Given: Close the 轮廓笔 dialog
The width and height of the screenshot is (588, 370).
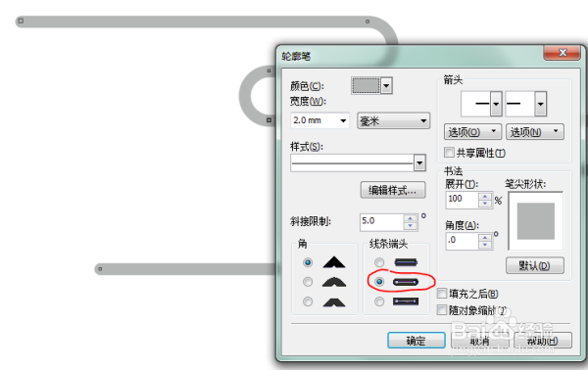Looking at the screenshot, I should pos(563,53).
